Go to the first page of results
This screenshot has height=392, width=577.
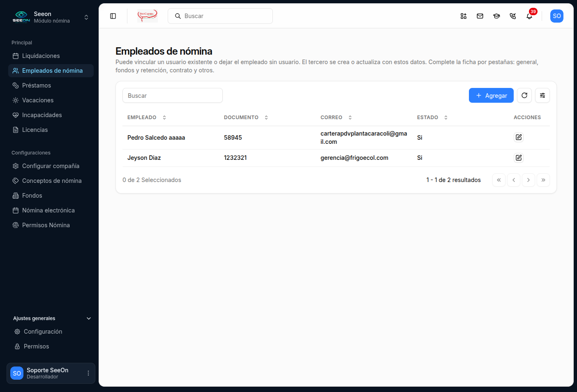click(499, 180)
